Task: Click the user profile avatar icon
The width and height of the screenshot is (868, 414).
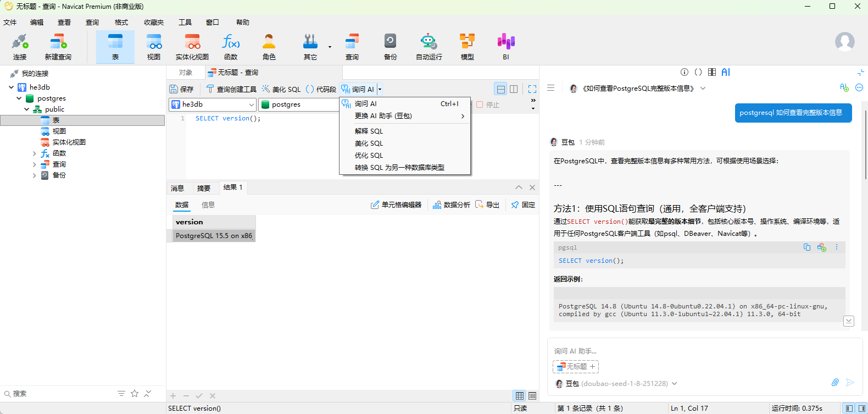Action: [845, 42]
